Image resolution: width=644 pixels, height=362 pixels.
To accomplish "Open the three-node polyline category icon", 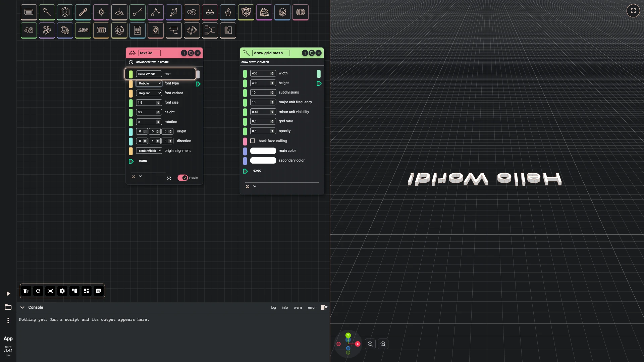I will (x=156, y=12).
